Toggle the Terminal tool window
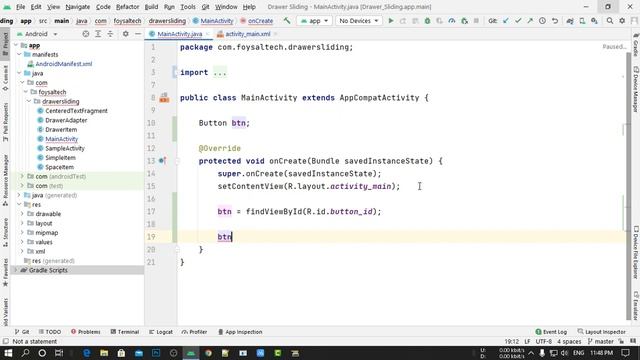 pos(125,332)
